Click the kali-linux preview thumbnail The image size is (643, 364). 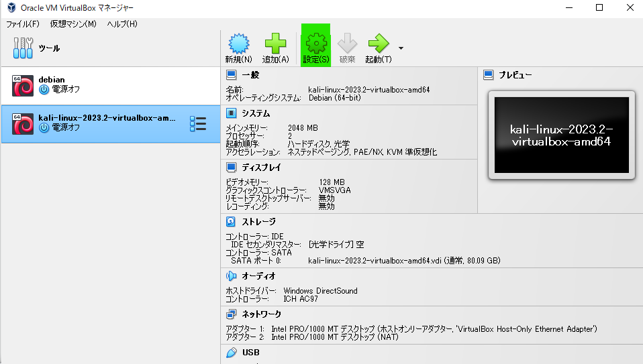[x=561, y=135]
